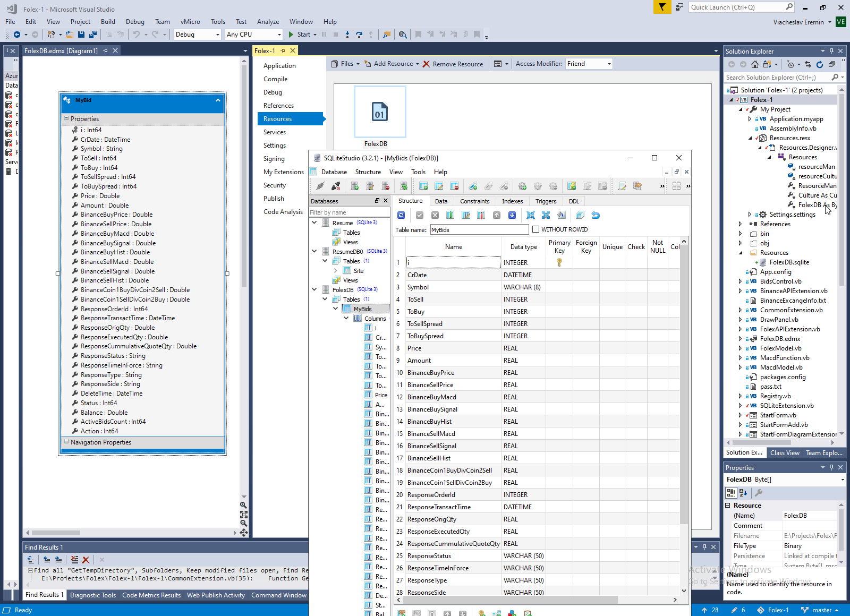Expand the References node in Solution Explorer
850x616 pixels.
pyautogui.click(x=740, y=224)
